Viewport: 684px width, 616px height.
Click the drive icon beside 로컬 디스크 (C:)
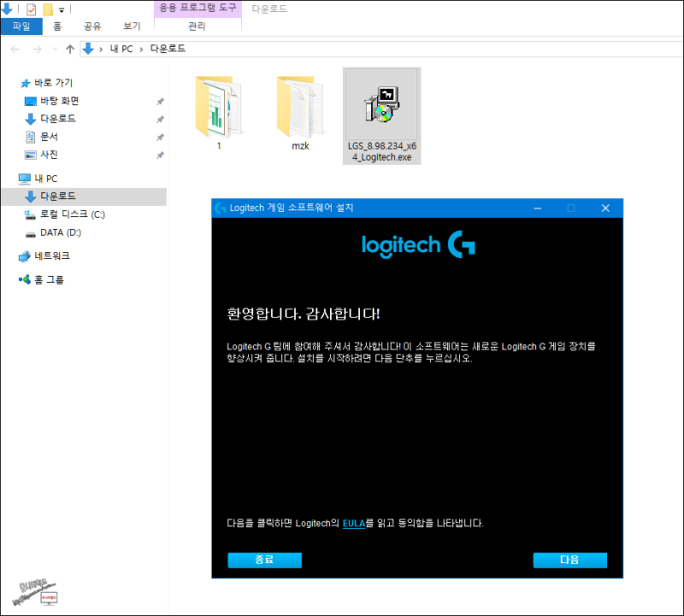pyautogui.click(x=30, y=214)
